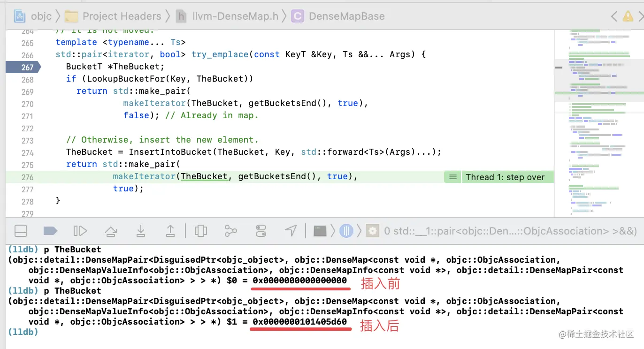
Task: Place the cursor at the last (lldb) prompt
Action: click(23, 332)
